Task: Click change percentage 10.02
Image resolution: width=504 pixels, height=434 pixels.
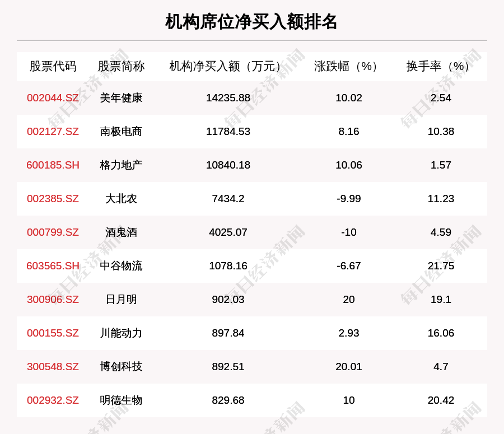Action: (349, 98)
